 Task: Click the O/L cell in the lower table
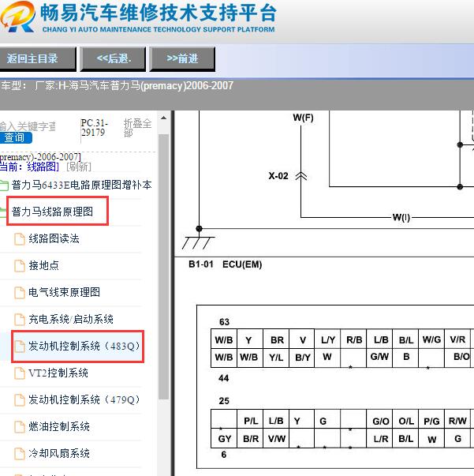click(406, 421)
